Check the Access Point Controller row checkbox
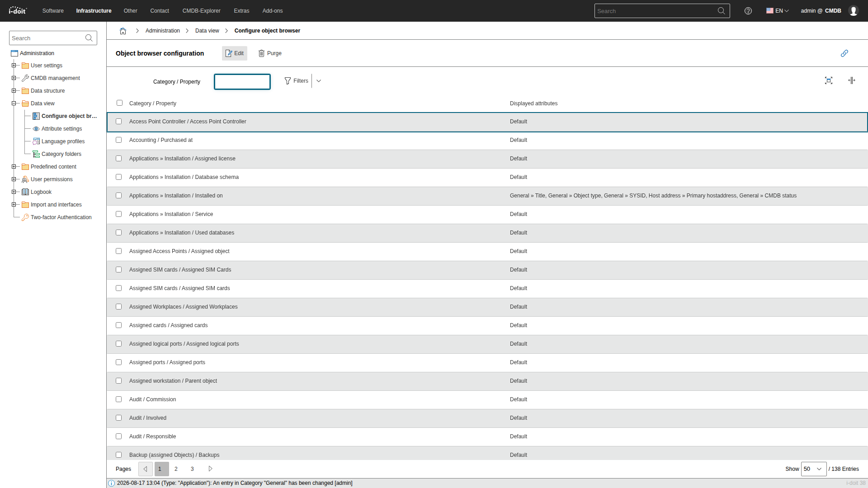The image size is (868, 488). (x=118, y=122)
